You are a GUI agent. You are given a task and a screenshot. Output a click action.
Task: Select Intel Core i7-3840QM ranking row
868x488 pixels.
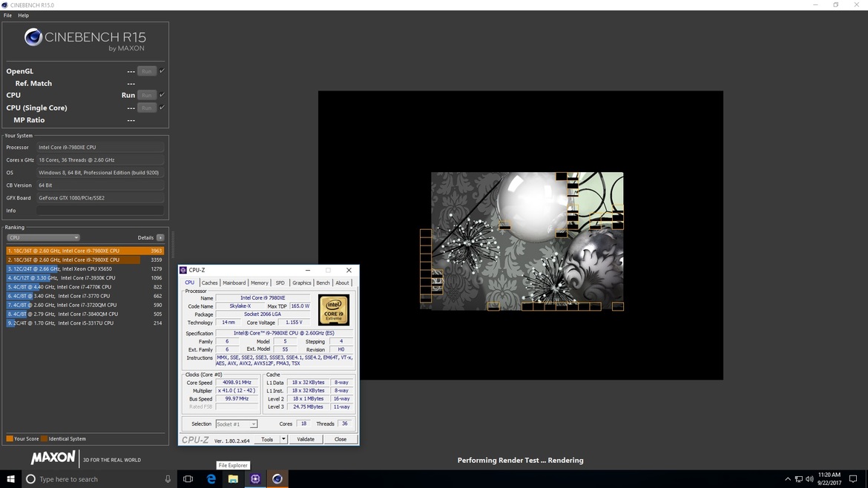pos(85,314)
